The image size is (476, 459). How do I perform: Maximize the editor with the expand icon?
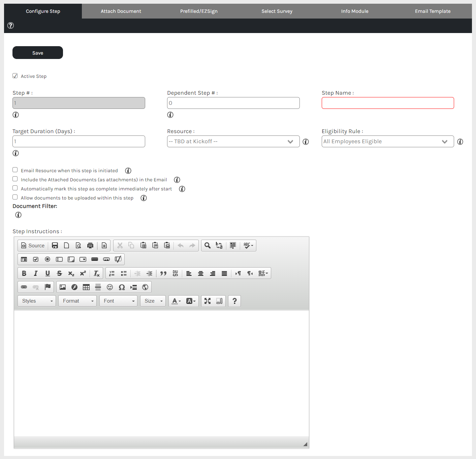(x=208, y=301)
